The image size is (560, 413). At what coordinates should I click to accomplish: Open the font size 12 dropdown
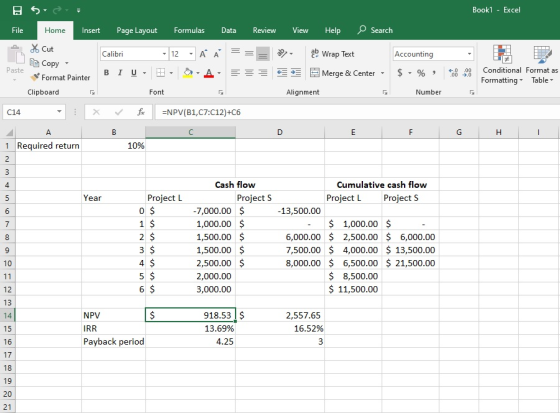pyautogui.click(x=191, y=54)
